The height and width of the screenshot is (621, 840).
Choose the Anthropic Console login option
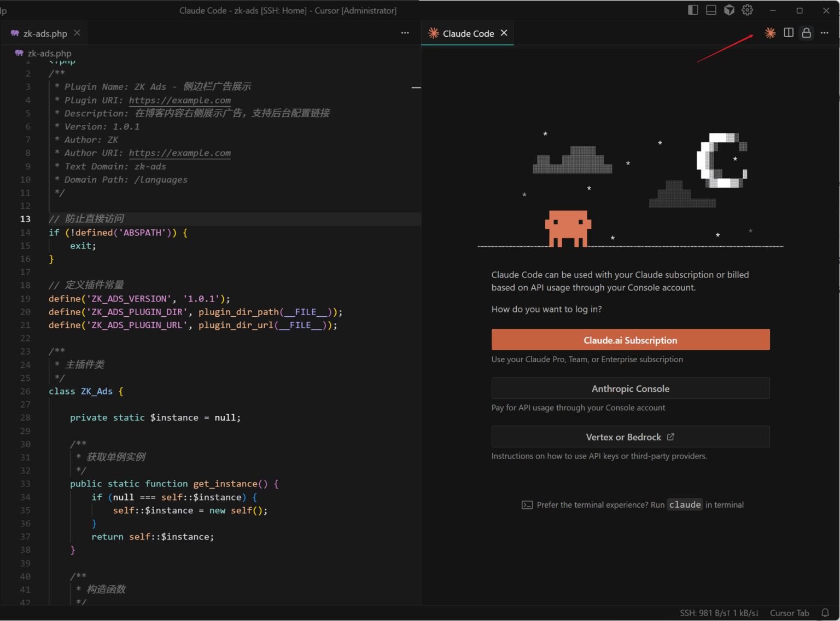click(x=630, y=388)
